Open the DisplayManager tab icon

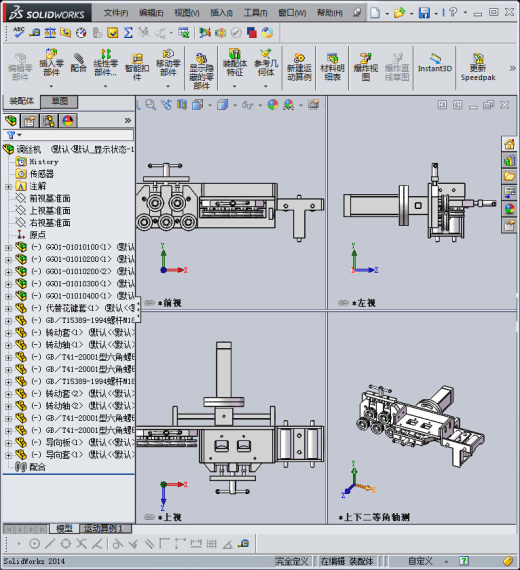[68, 120]
